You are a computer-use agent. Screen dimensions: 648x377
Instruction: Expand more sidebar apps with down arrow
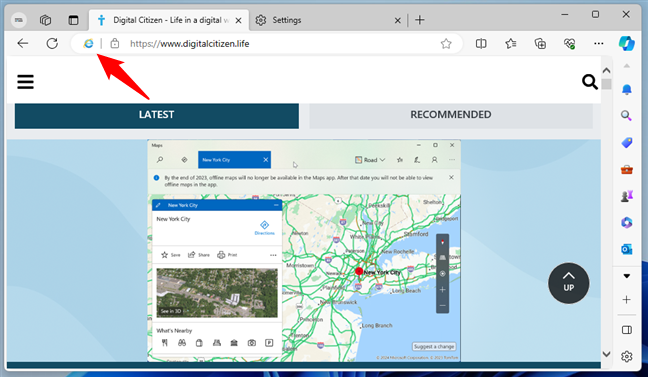627,276
